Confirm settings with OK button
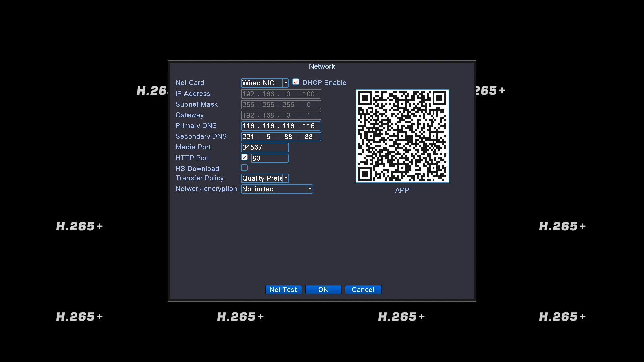The image size is (644, 362). pyautogui.click(x=323, y=290)
